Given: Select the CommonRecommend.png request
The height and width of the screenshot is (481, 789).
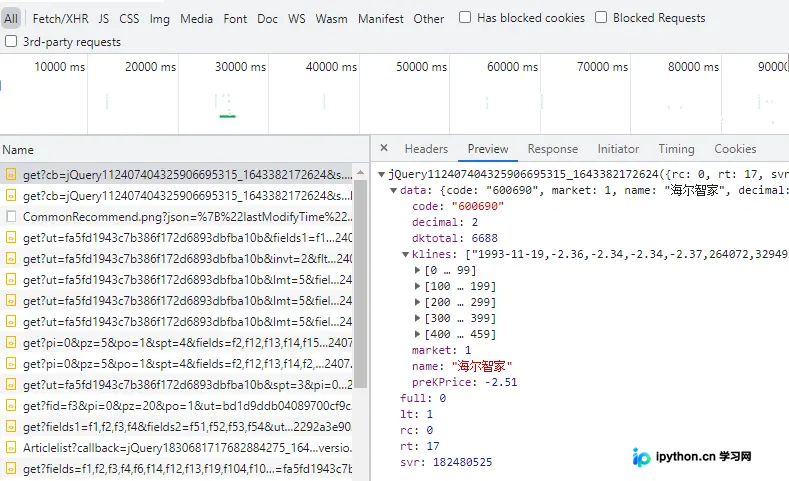Looking at the screenshot, I should click(177, 217).
